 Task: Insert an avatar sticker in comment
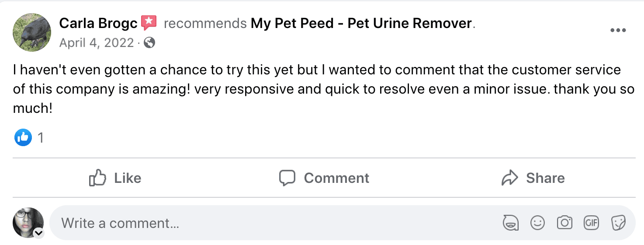[510, 223]
